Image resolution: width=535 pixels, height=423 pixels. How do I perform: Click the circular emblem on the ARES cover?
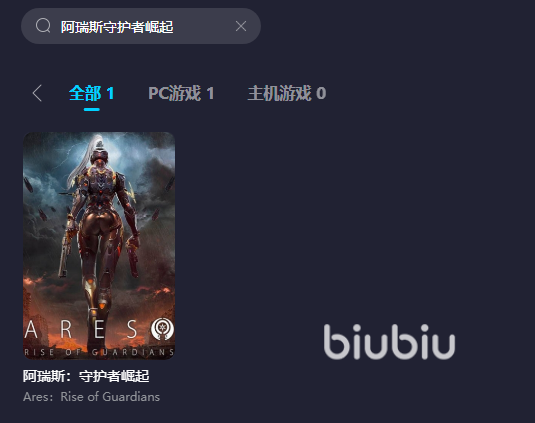click(x=162, y=329)
